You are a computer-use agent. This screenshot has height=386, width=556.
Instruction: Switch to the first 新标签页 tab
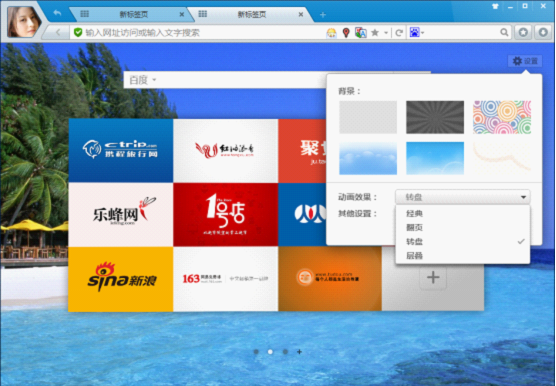(133, 15)
